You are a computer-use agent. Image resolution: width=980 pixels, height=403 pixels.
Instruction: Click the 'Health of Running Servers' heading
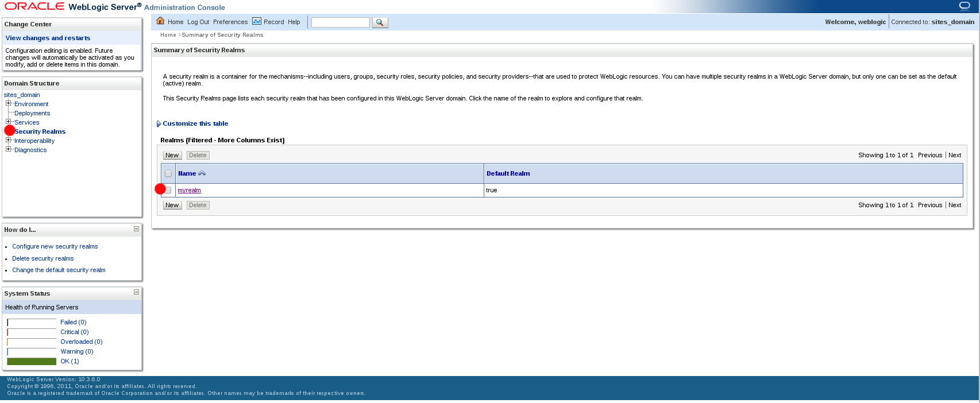click(x=42, y=307)
